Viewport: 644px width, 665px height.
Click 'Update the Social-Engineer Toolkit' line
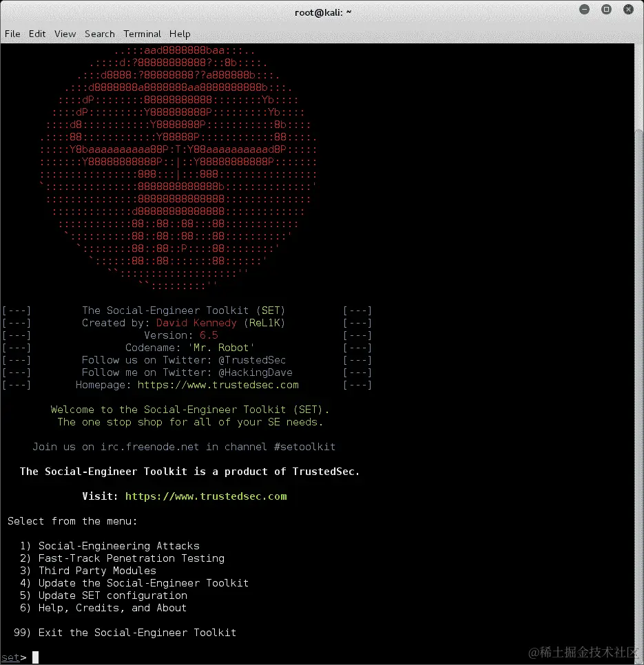(x=134, y=583)
